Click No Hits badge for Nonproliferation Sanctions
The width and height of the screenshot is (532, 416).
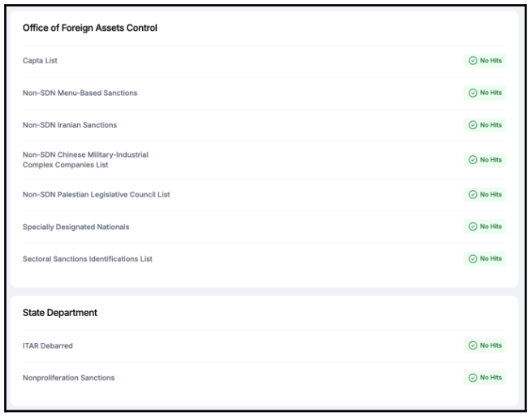485,378
